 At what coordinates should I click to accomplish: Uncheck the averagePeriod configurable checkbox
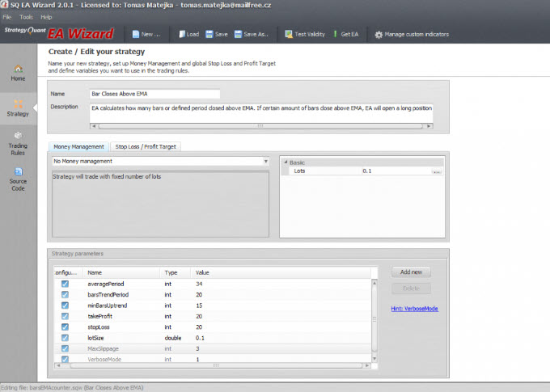click(x=65, y=284)
